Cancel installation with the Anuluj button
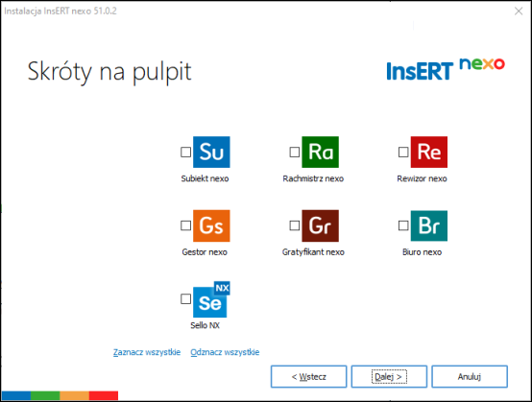This screenshot has width=532, height=402. [x=470, y=377]
